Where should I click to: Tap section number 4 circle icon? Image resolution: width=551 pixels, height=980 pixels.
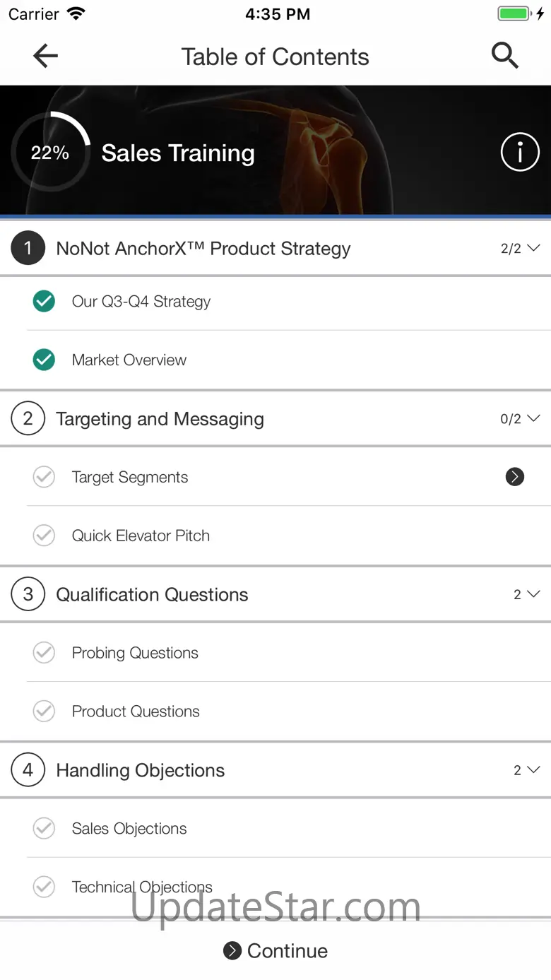coord(28,770)
